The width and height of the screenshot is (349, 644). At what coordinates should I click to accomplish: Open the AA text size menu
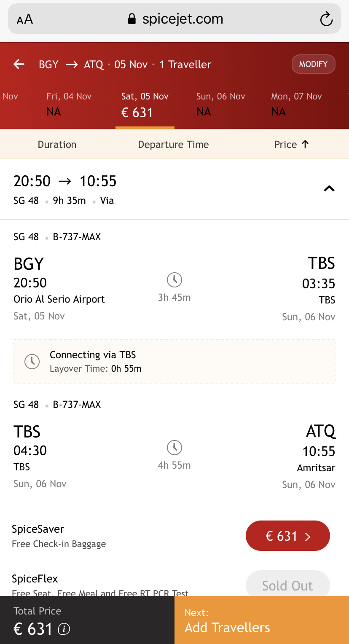click(25, 19)
